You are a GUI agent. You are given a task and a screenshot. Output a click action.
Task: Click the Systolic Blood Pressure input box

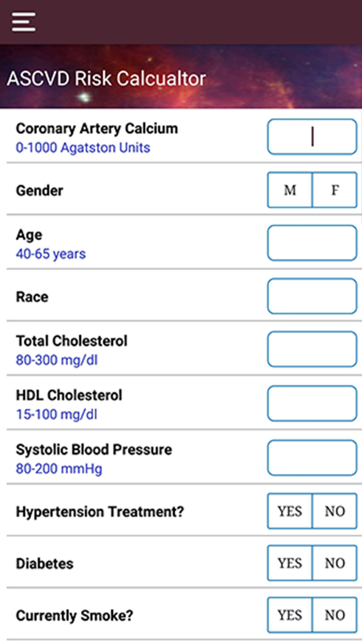pyautogui.click(x=312, y=458)
